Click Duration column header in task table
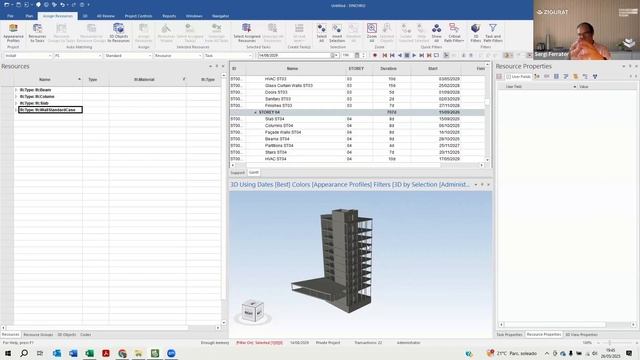Image resolution: width=640 pixels, height=360 pixels. click(x=389, y=69)
